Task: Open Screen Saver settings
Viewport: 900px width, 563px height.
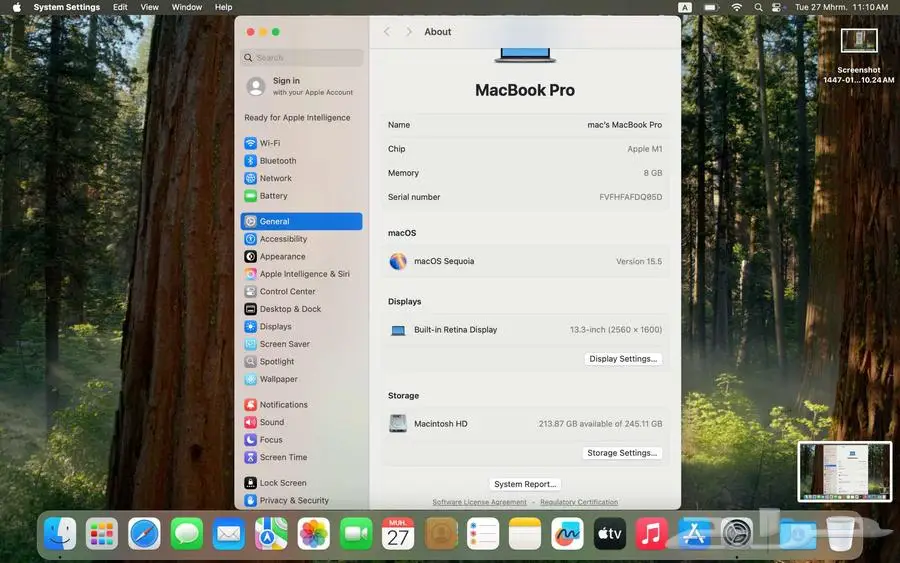Action: point(301,344)
